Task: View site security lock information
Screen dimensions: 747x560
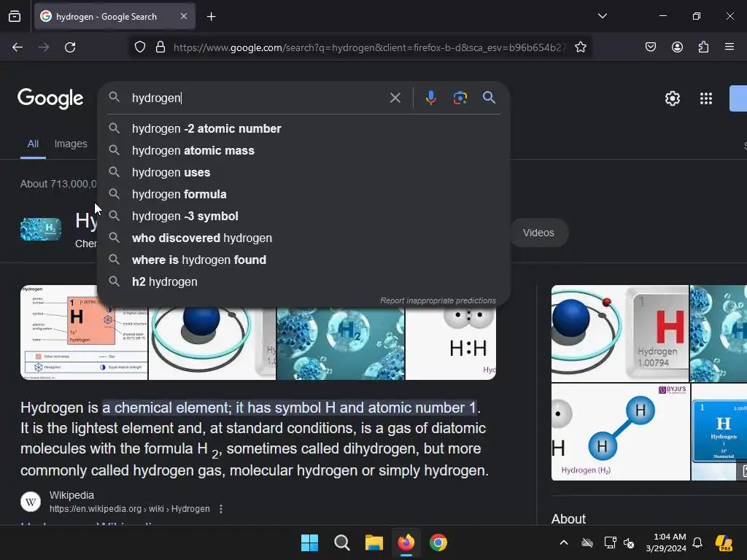Action: [x=160, y=47]
